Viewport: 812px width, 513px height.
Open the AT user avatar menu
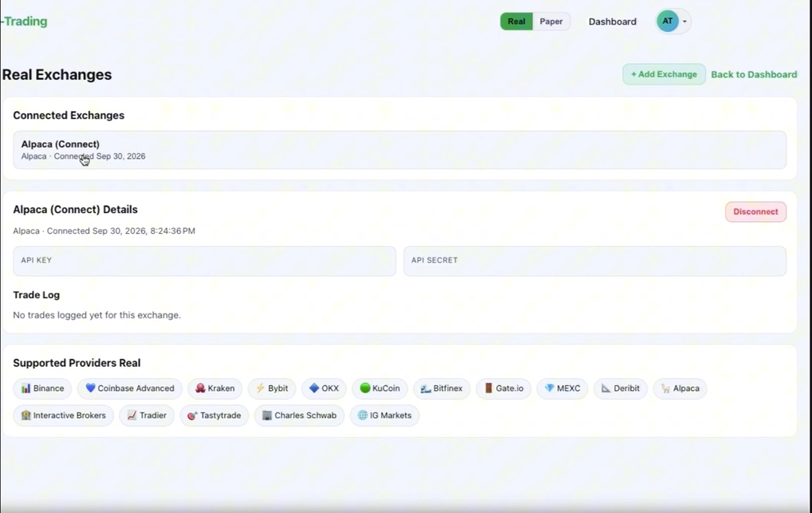pyautogui.click(x=668, y=22)
